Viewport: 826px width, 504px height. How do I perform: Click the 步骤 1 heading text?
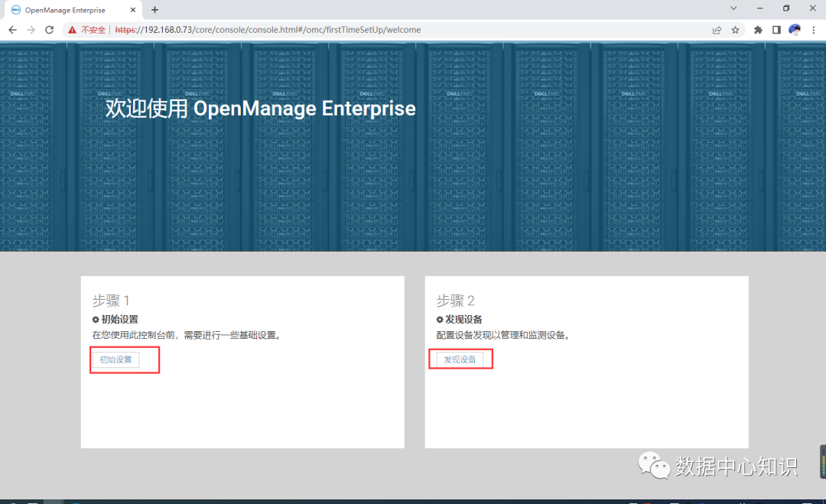[x=111, y=301]
